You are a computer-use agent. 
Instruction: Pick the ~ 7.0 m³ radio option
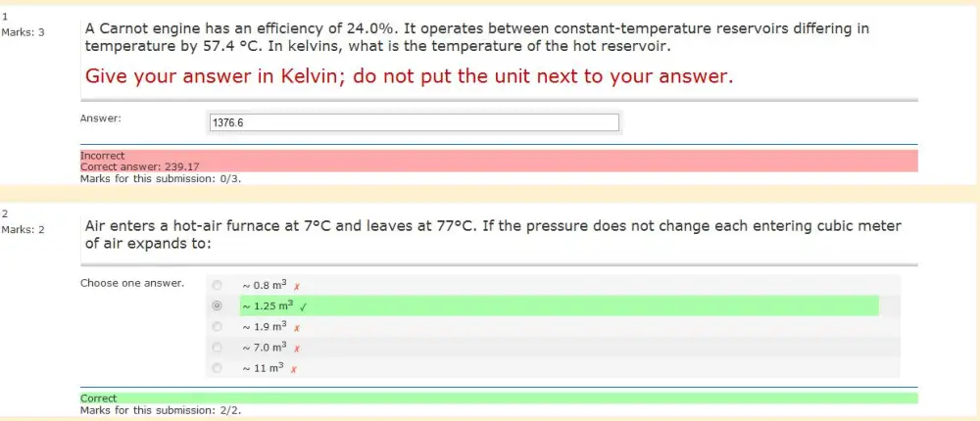point(217,348)
